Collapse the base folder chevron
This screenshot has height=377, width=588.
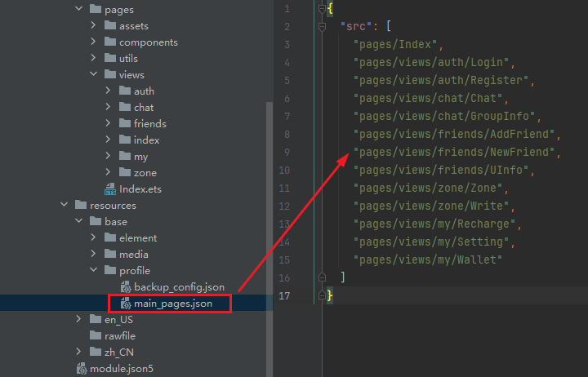pyautogui.click(x=78, y=221)
